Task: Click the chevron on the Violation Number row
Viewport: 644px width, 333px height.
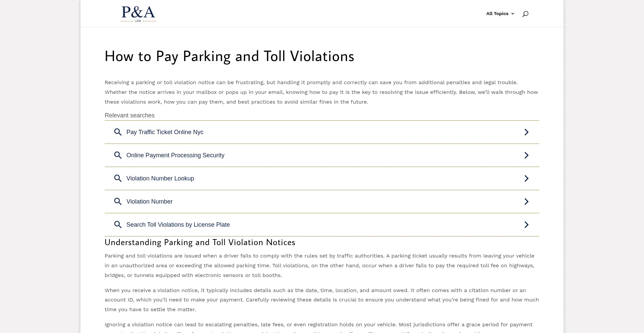Action: click(x=526, y=201)
